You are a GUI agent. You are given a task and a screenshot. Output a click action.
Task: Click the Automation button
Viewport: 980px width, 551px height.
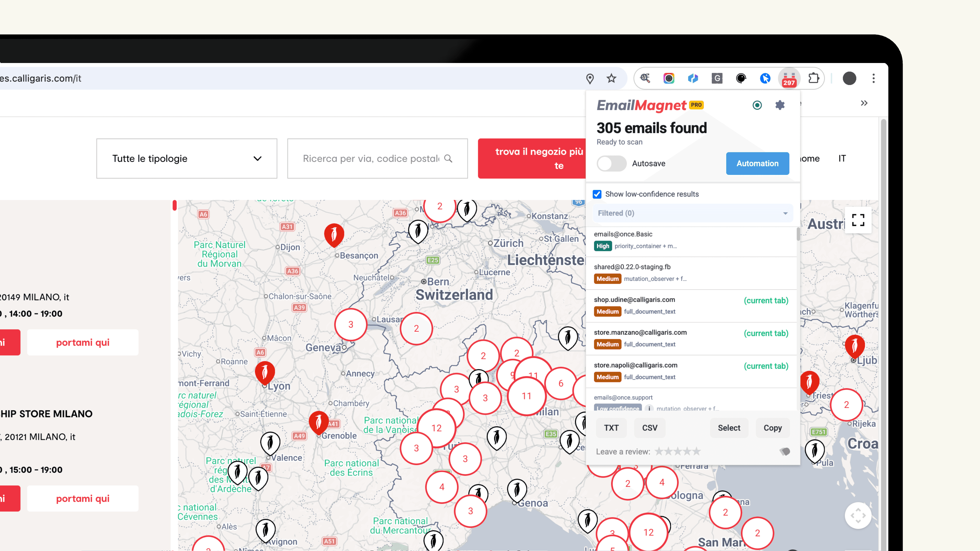[x=757, y=164]
